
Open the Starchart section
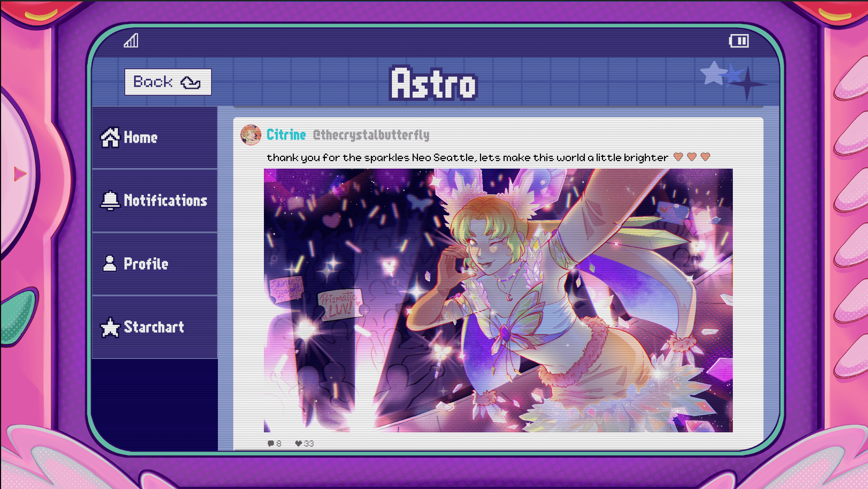coord(155,327)
